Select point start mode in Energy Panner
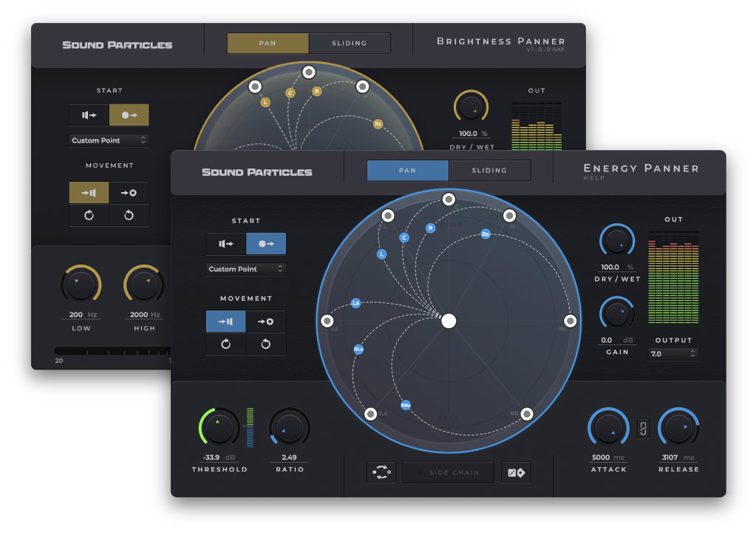Image resolution: width=756 pixels, height=541 pixels. point(266,244)
